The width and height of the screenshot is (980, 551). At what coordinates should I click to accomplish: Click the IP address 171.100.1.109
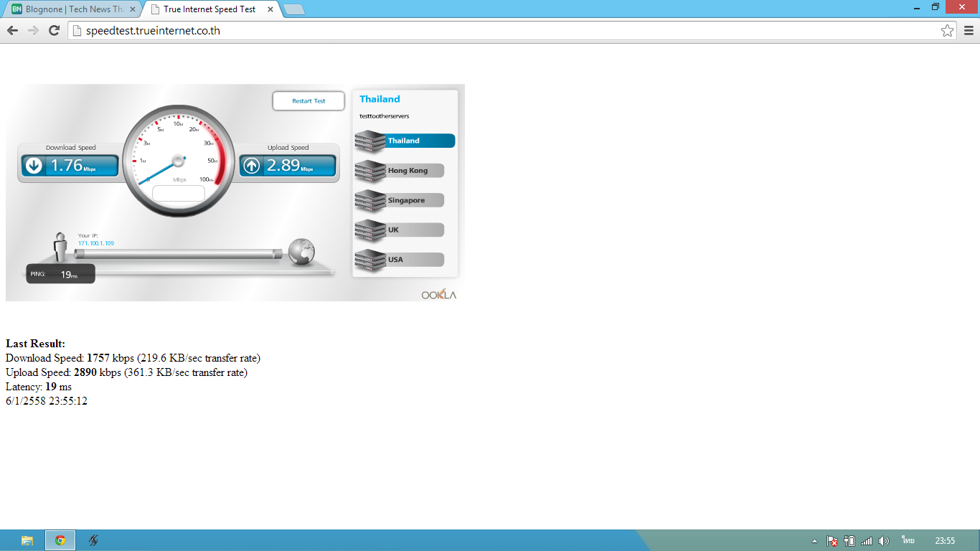click(96, 243)
